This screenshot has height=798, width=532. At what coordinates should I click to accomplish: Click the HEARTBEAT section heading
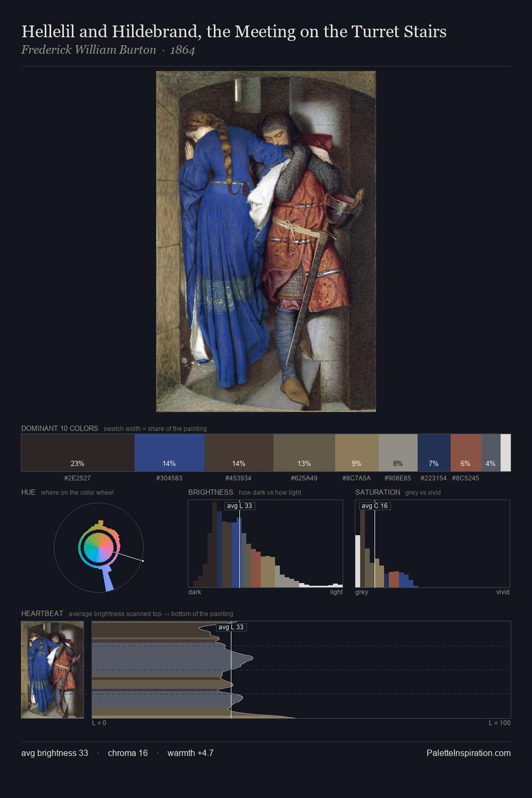42,613
